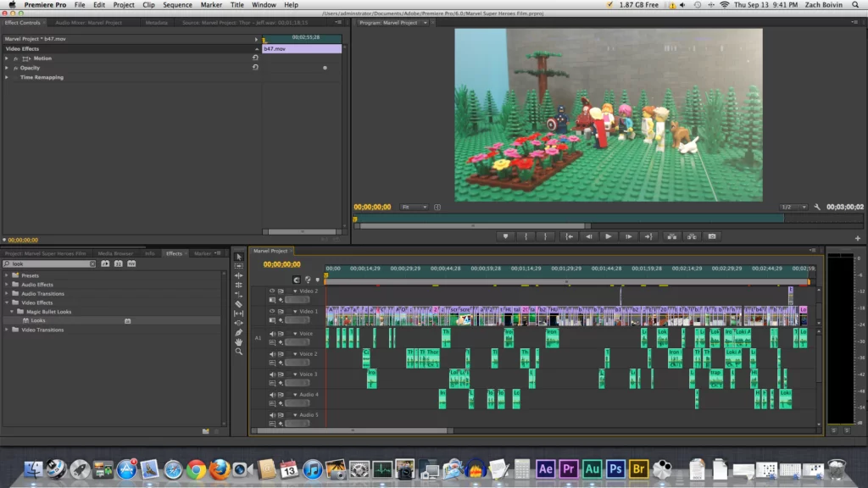Select the Looks effect item
Screen dimensions: 868x488
point(38,320)
